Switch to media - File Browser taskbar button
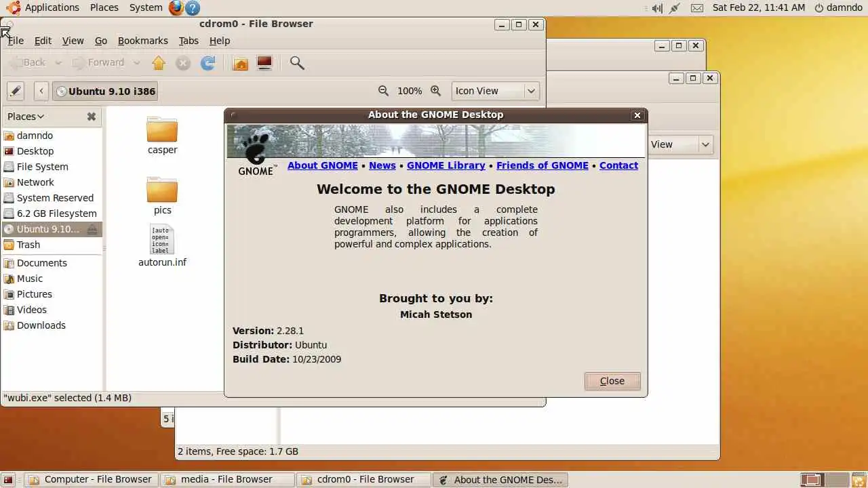 (x=227, y=479)
